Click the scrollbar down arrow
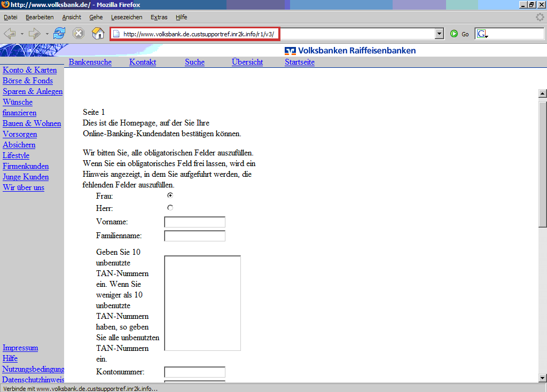The image size is (547, 392). point(543,378)
